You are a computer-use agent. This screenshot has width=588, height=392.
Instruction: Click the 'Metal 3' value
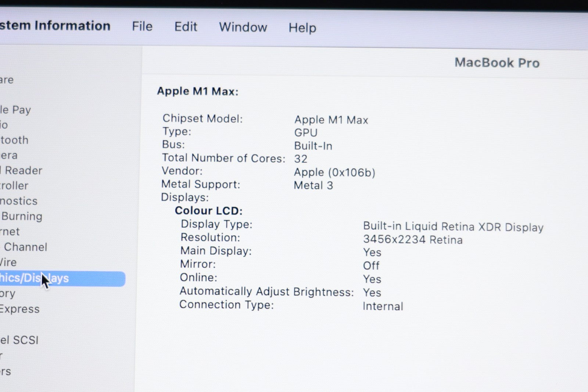tap(313, 185)
